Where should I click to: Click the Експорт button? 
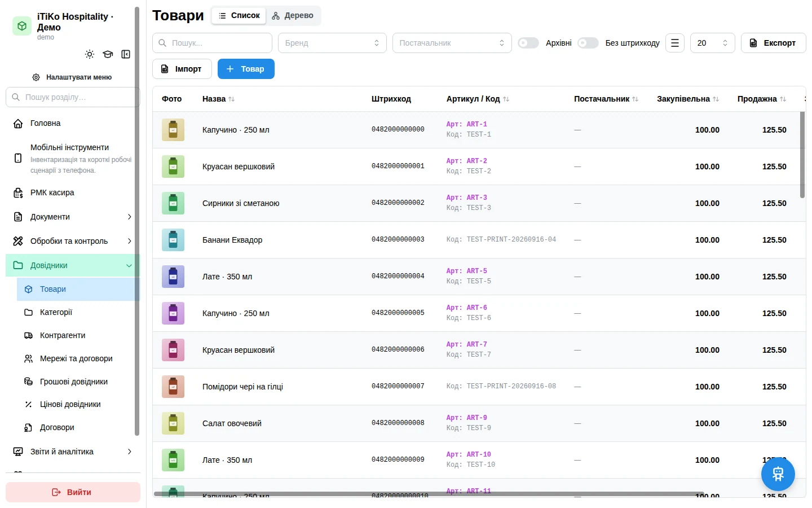tap(773, 43)
